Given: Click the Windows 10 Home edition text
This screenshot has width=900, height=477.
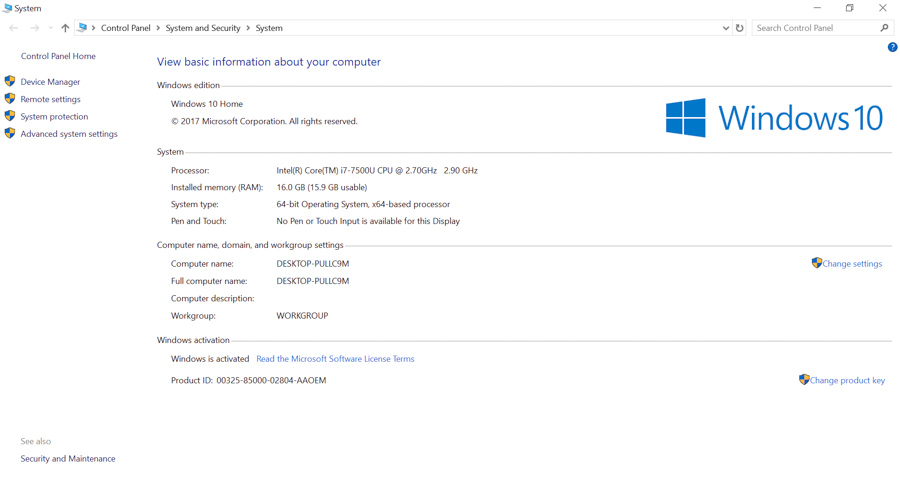Looking at the screenshot, I should click(x=207, y=104).
